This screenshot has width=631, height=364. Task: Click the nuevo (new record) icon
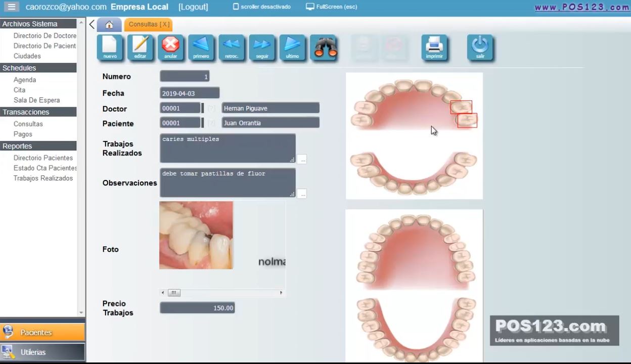coord(110,48)
